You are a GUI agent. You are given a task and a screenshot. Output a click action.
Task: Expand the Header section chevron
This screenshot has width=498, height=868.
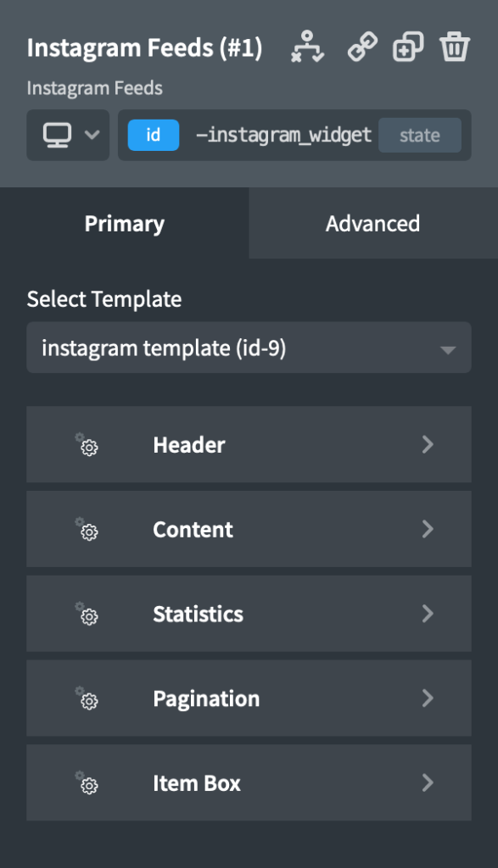click(x=428, y=444)
